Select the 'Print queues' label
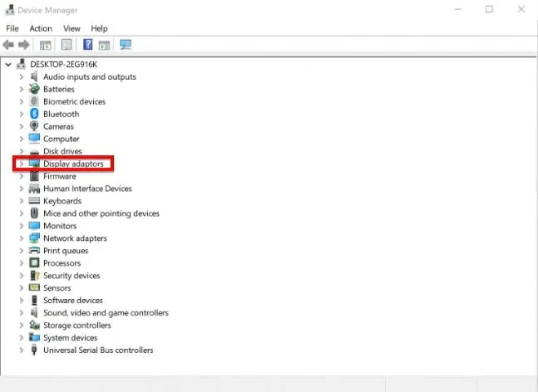 [x=66, y=251]
